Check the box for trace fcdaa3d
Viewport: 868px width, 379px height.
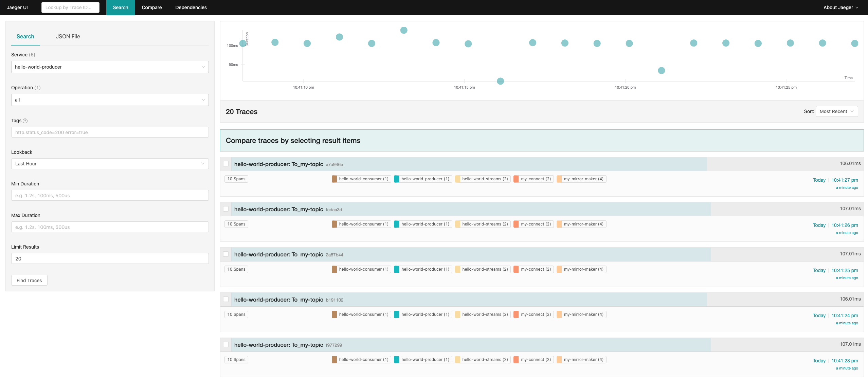226,209
